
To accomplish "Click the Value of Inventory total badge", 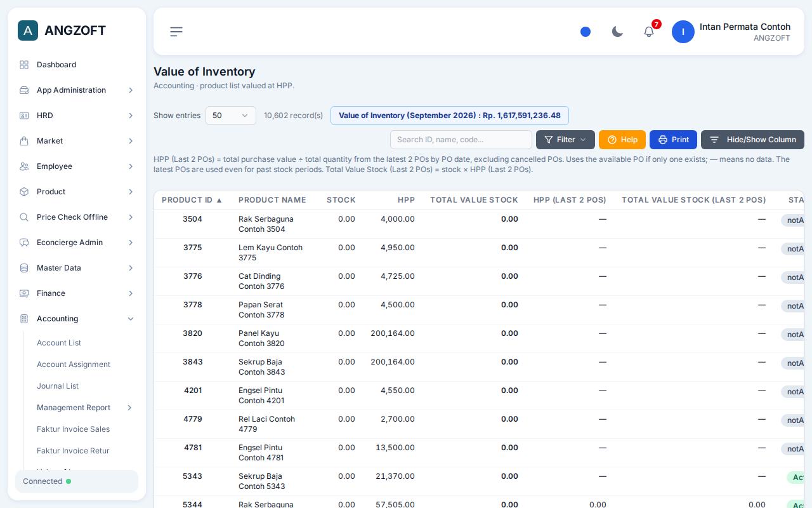I will pos(450,116).
